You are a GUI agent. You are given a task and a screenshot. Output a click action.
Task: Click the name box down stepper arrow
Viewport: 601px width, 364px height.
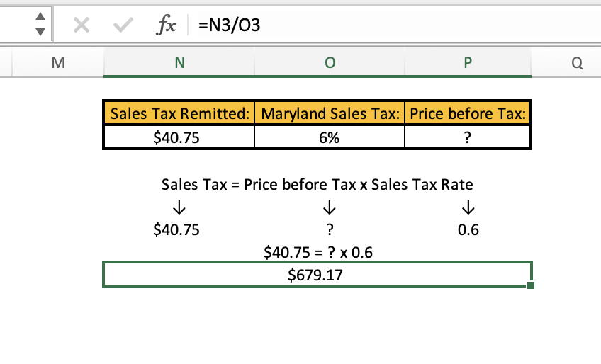pyautogui.click(x=41, y=33)
